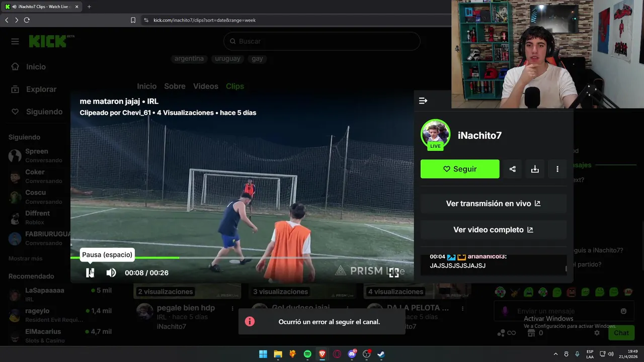Click iNachito7's LIVE avatar

tap(435, 134)
